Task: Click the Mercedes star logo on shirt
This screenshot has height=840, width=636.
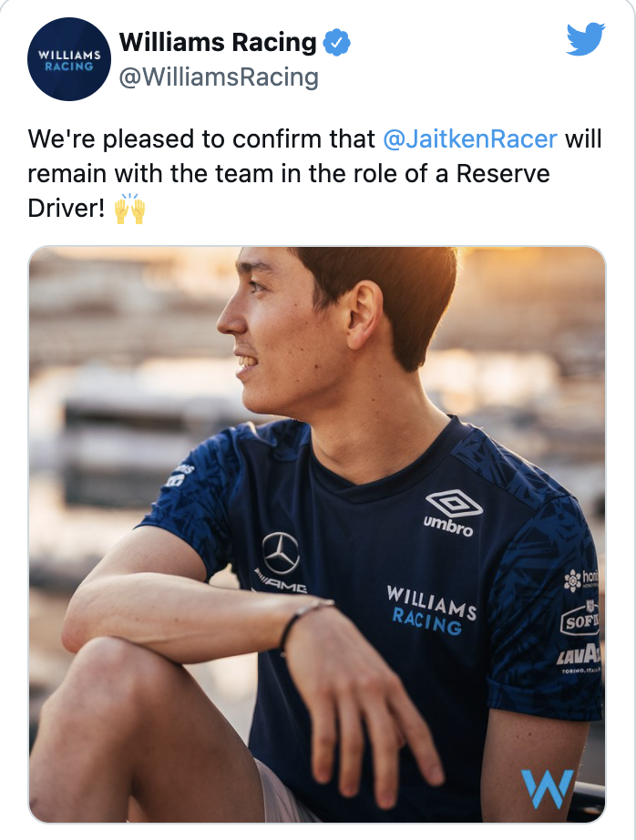Action: pos(281,553)
